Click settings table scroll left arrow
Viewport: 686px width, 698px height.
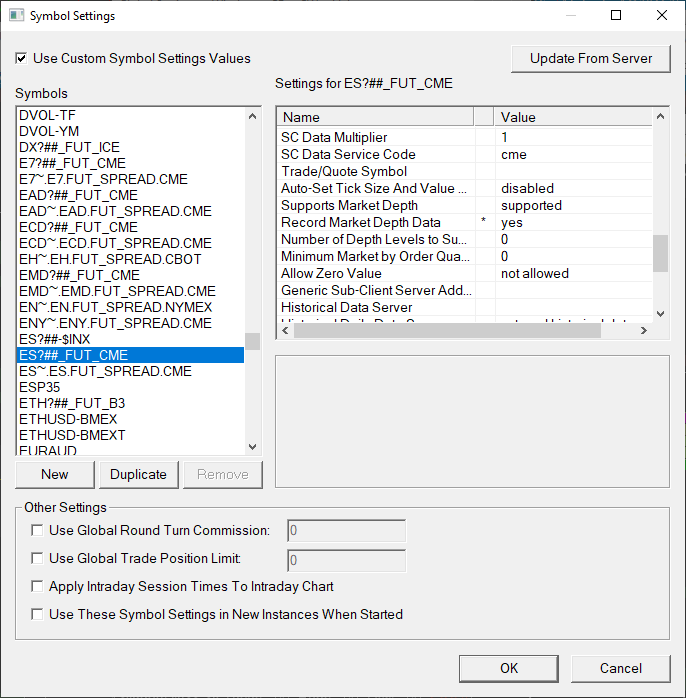pyautogui.click(x=285, y=331)
